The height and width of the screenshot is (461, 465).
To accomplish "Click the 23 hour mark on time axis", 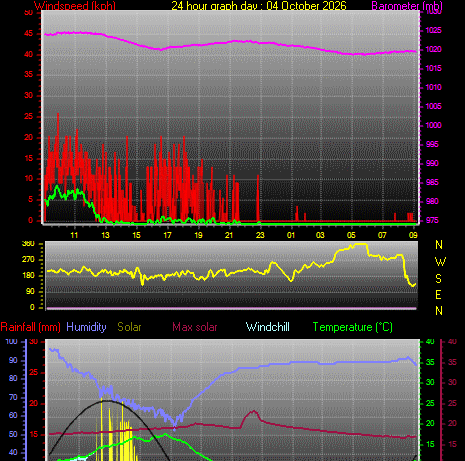I will point(260,235).
